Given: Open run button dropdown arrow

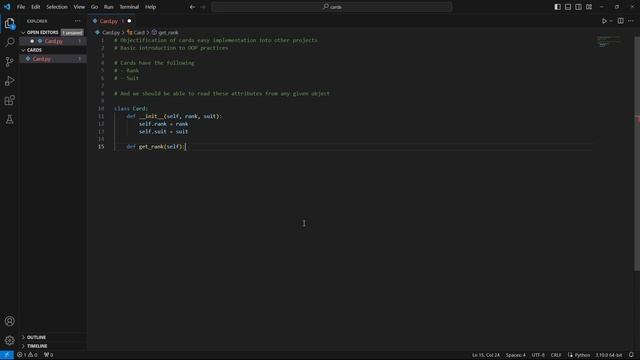Looking at the screenshot, I should (611, 21).
